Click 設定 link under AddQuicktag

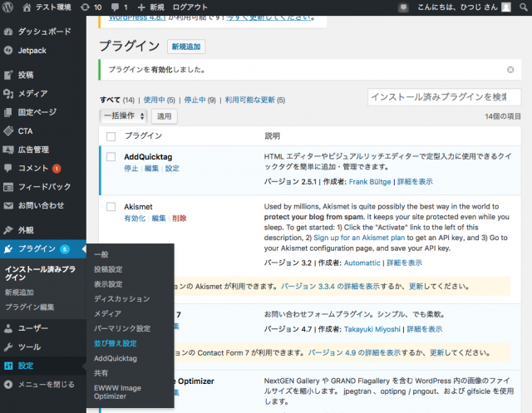pyautogui.click(x=172, y=169)
